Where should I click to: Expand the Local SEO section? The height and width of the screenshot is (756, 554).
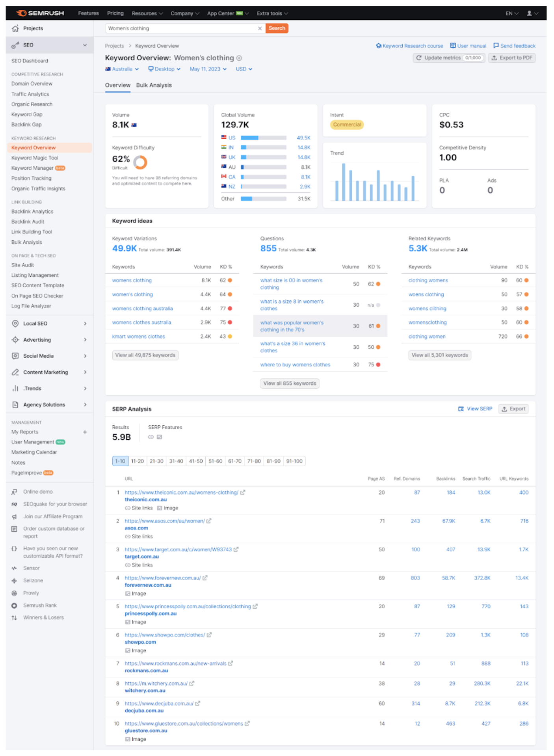pyautogui.click(x=85, y=324)
